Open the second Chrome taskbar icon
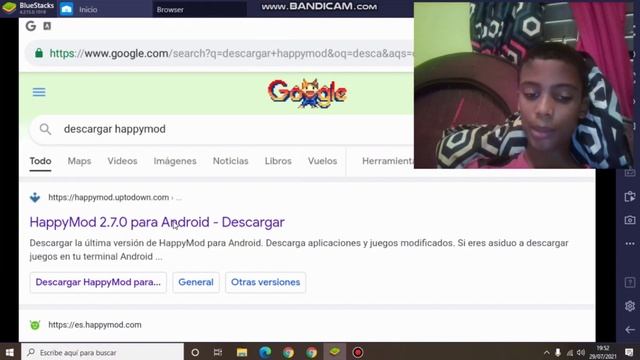Viewport: 640px width, 360px height. point(311,352)
